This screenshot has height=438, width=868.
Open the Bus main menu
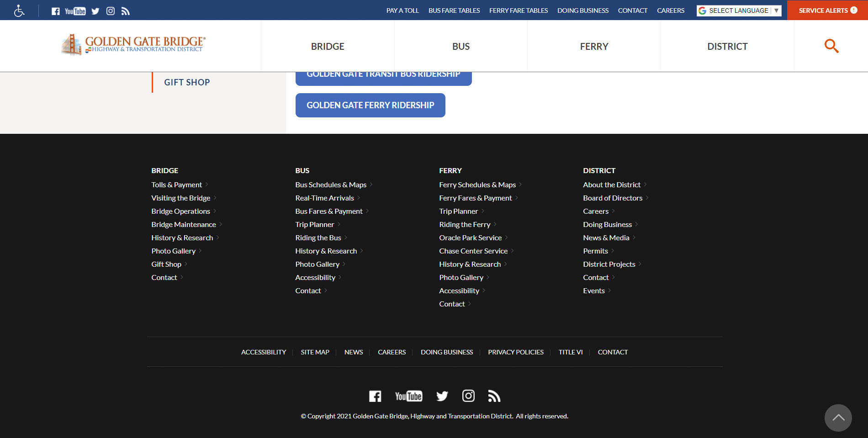pos(461,46)
